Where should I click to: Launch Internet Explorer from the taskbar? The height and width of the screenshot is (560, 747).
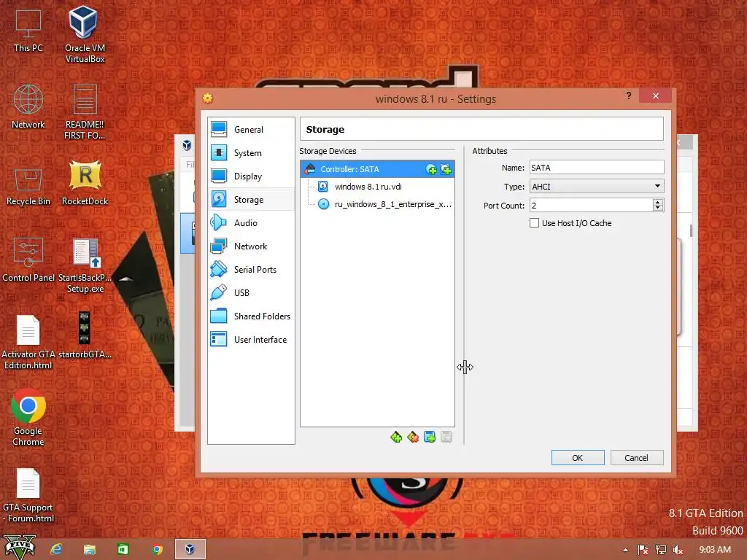coord(56,549)
